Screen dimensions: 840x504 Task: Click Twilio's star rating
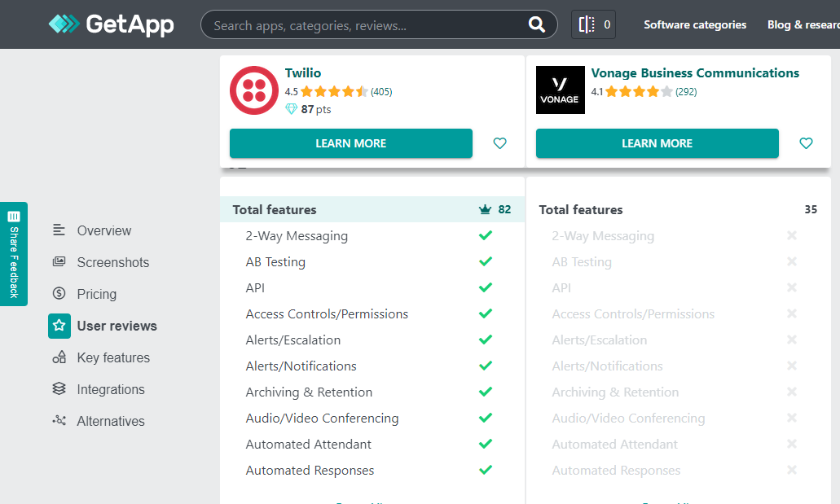coord(334,91)
